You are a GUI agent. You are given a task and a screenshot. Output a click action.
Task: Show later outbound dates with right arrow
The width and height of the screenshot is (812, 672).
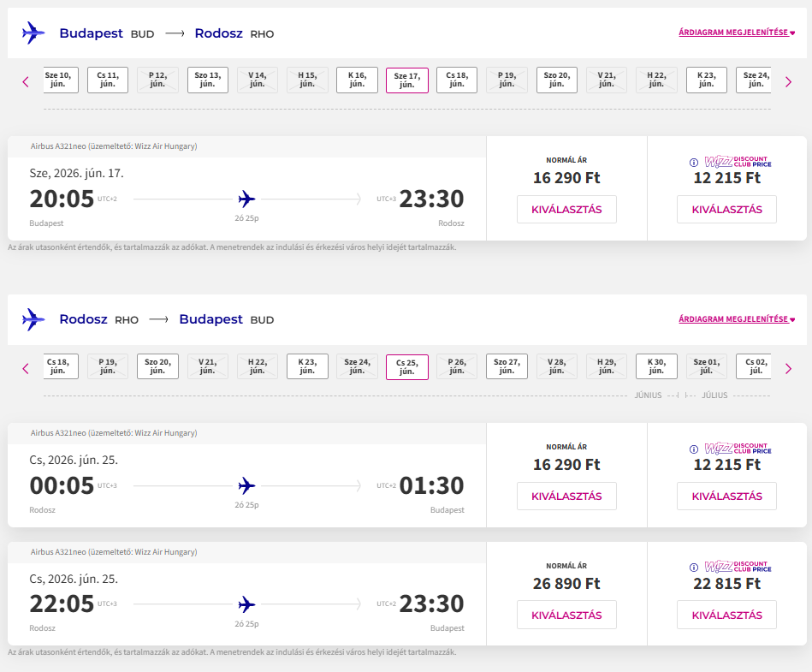pyautogui.click(x=788, y=82)
